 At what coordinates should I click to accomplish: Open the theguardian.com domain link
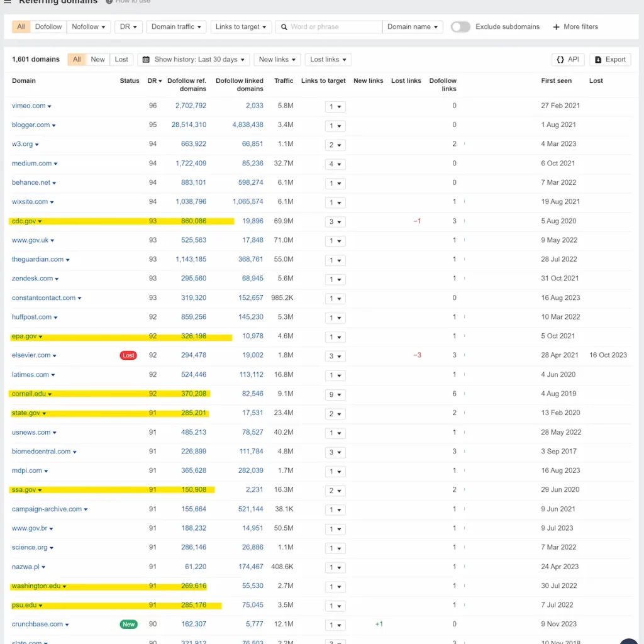pos(38,259)
